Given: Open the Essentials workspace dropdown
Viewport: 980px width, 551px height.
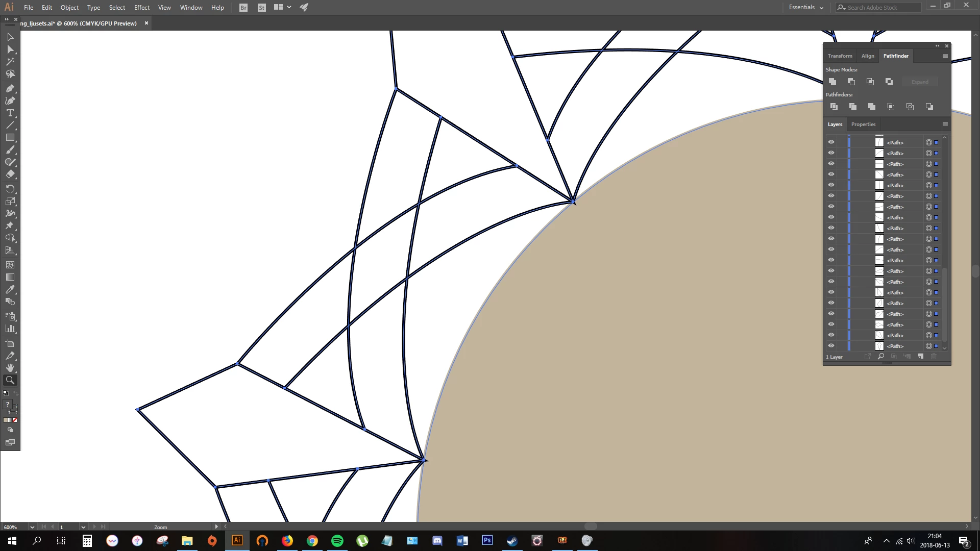Looking at the screenshot, I should point(806,7).
